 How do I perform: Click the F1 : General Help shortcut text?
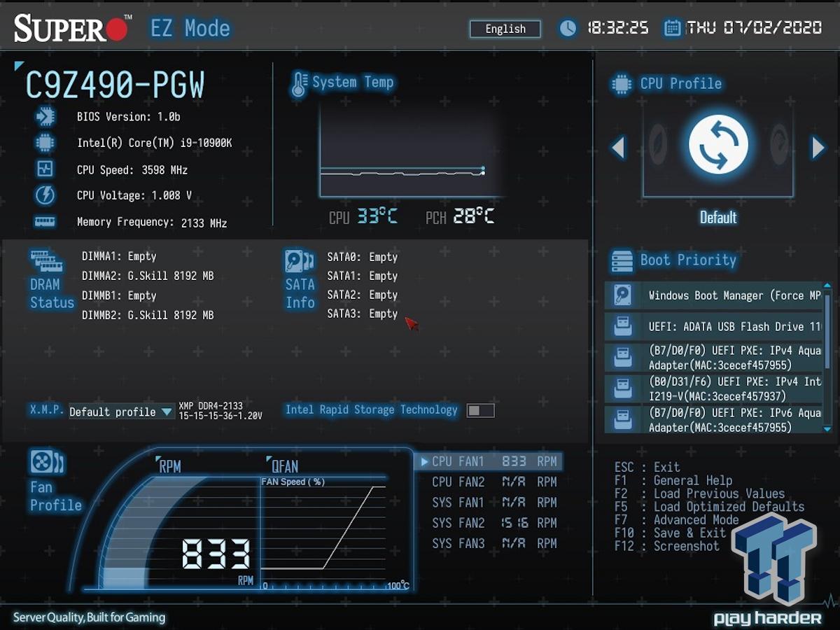[x=673, y=480]
